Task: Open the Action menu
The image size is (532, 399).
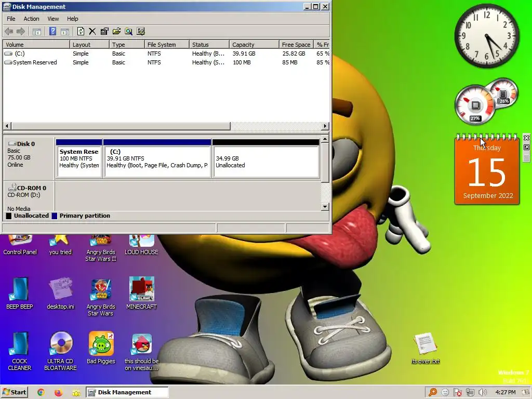Action: (31, 19)
